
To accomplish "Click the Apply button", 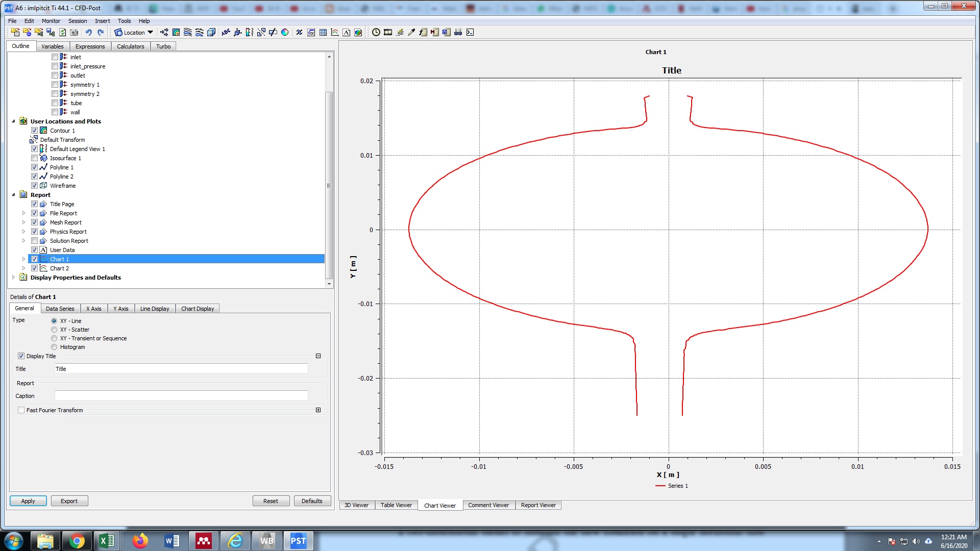I will [x=28, y=501].
